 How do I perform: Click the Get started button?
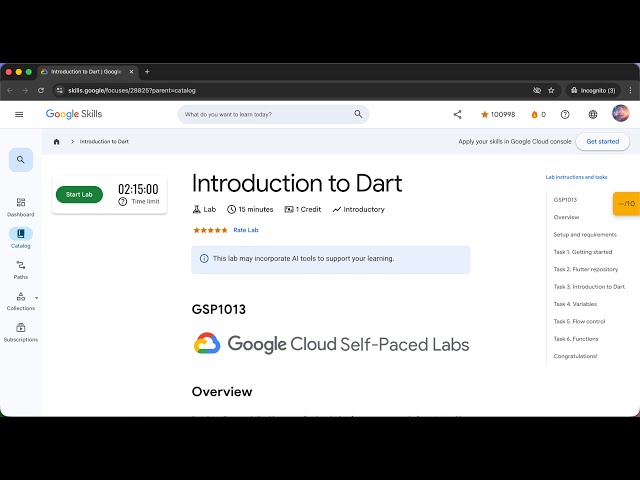(x=602, y=142)
